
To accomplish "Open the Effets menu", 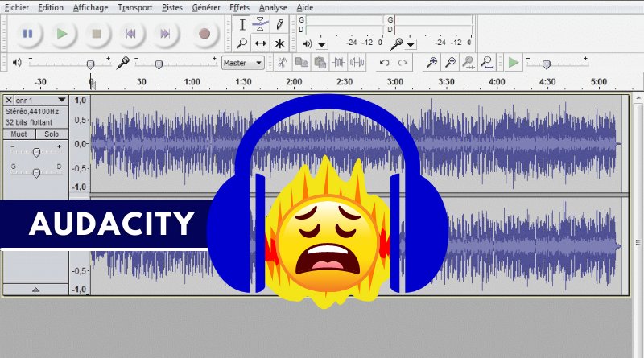I will click(x=239, y=7).
